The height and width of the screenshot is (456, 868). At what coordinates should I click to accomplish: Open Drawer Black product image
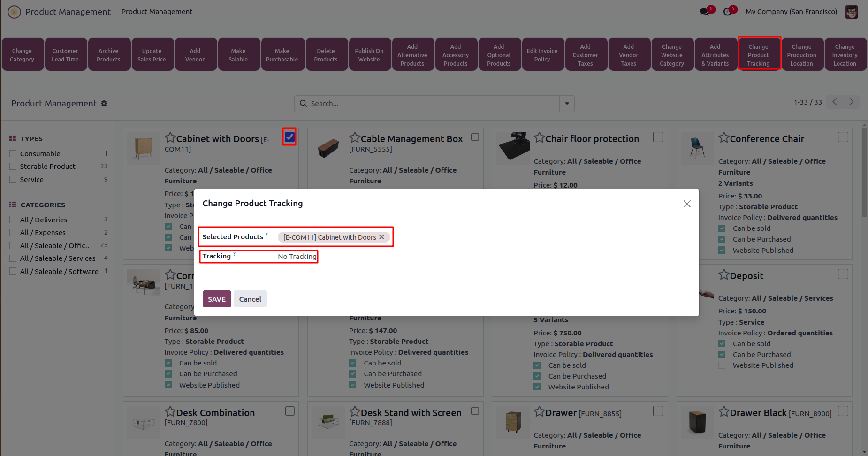[x=697, y=422]
